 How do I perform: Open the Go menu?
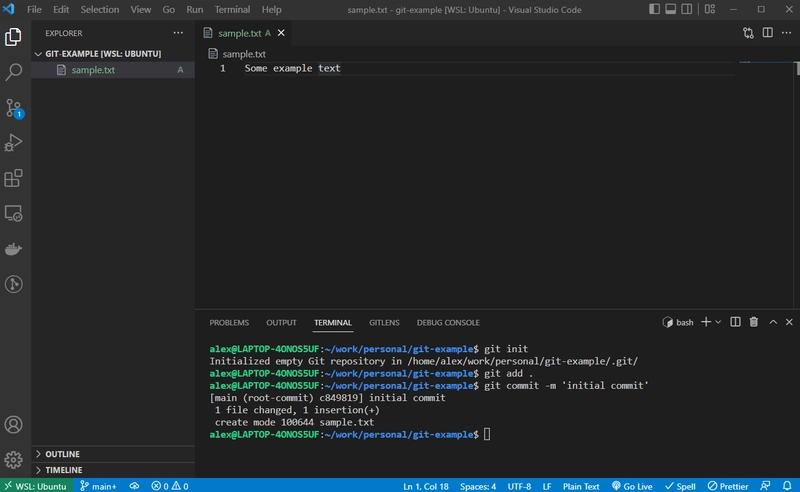[168, 9]
